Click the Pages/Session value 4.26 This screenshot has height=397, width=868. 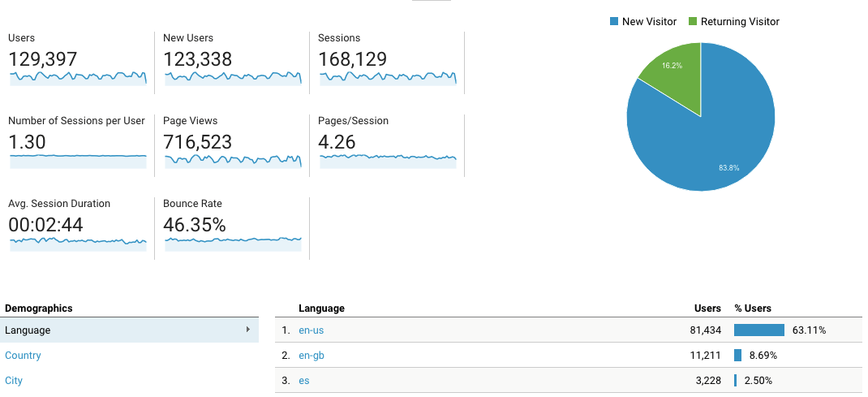(337, 142)
